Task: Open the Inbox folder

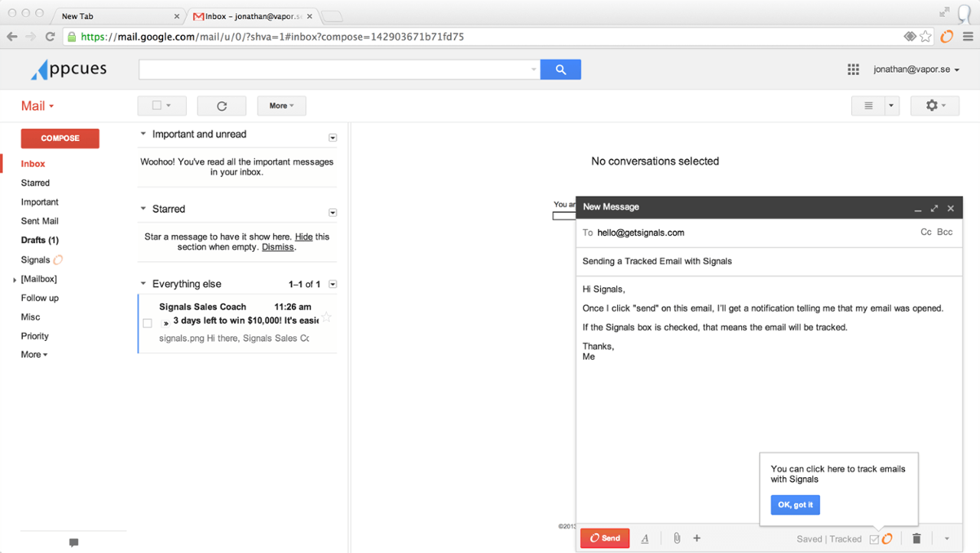Action: click(x=33, y=164)
